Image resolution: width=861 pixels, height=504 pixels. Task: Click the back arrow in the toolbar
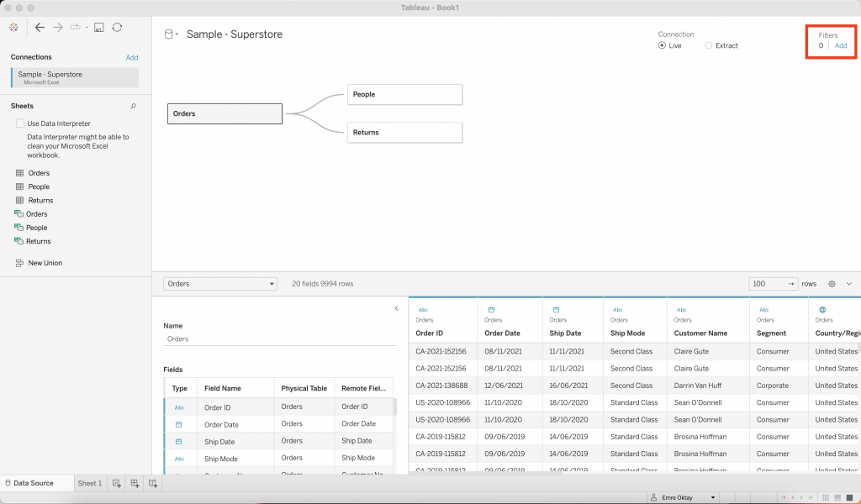pos(40,27)
